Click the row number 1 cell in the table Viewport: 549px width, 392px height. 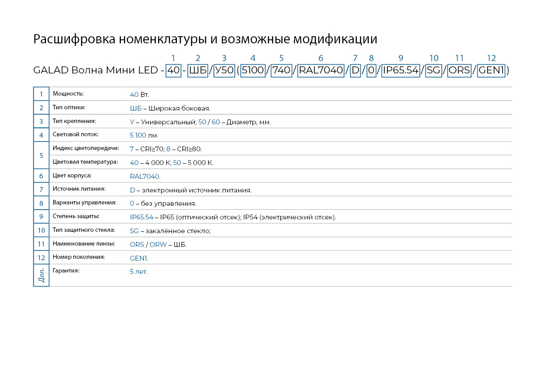(x=41, y=94)
